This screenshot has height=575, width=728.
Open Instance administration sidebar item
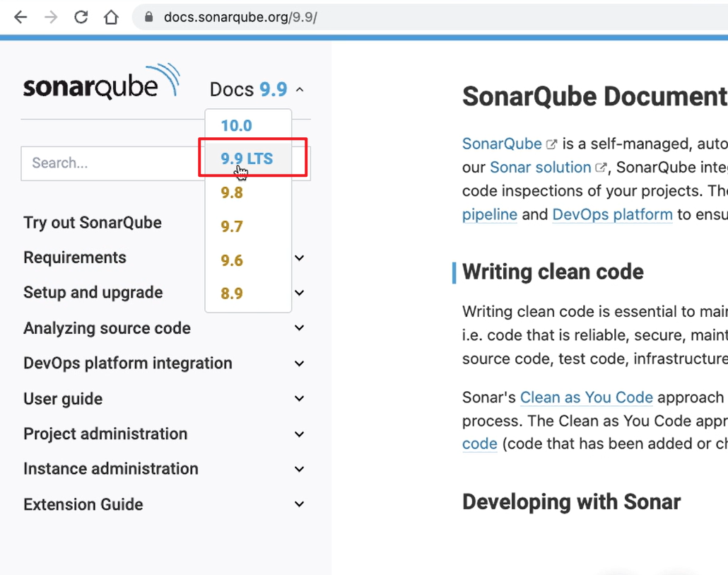tap(110, 469)
